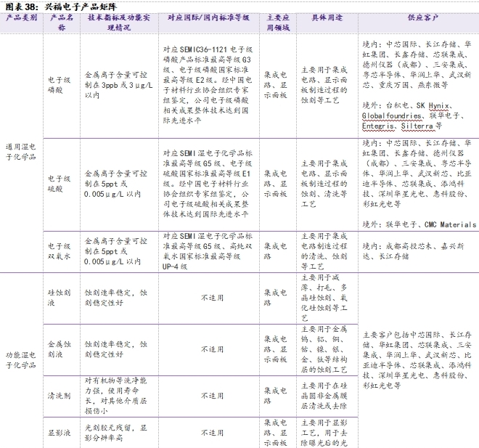Viewport: 479px width, 448px height.
Task: Click the 'UP-4 级' hydrogen peroxide standard cell
Action: click(x=208, y=251)
